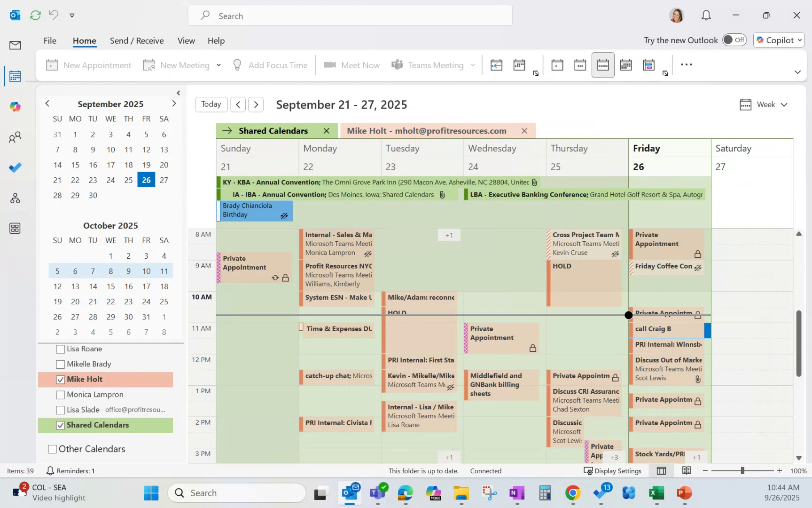Screen dimensions: 812x508
Task: Open the Schedule View icon
Action: [x=649, y=64]
